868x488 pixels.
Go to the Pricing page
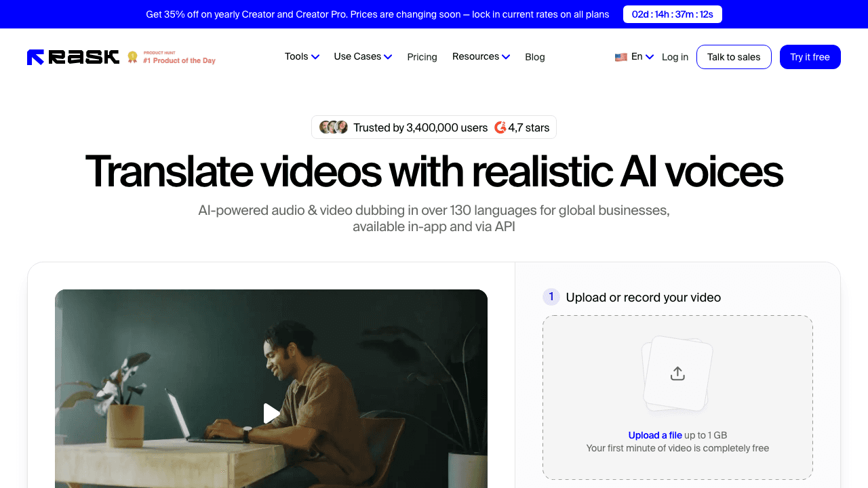(x=422, y=57)
